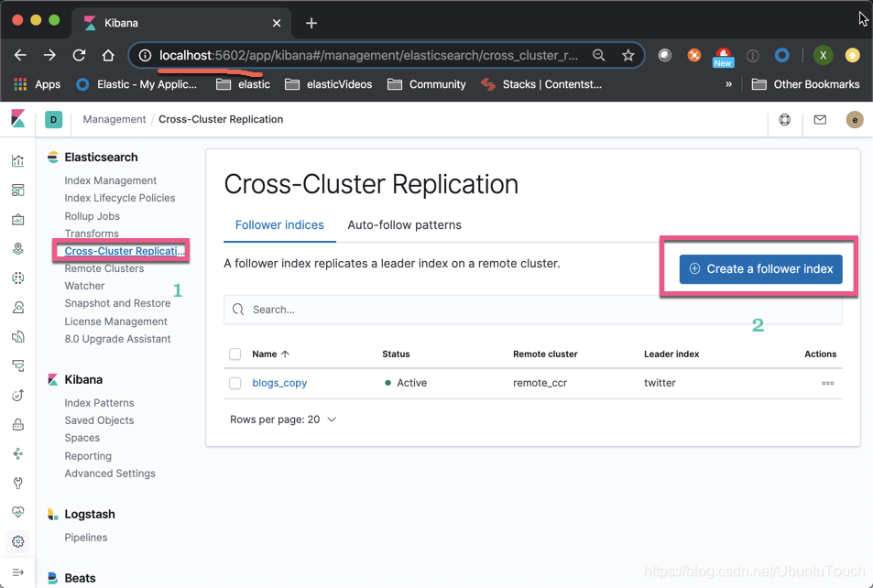873x588 pixels.
Task: Check the blogs_copy row checkbox
Action: coord(235,383)
